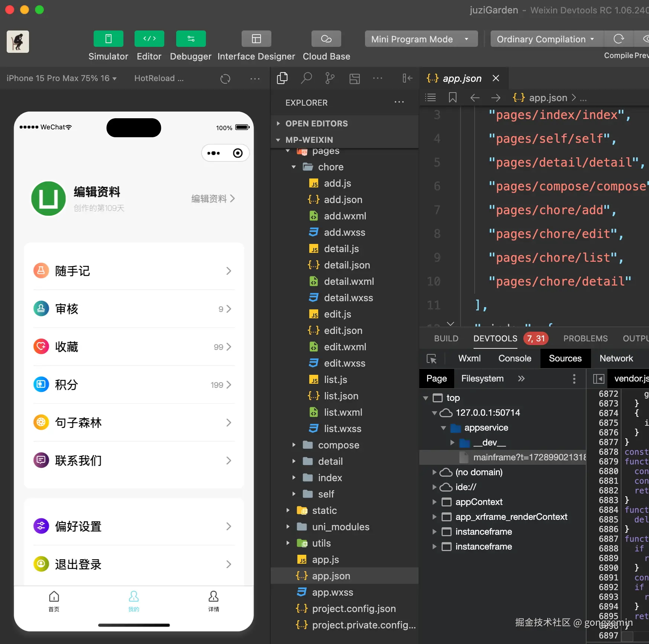This screenshot has height=644, width=649.
Task: Expand the utils folder
Action: tap(345, 543)
